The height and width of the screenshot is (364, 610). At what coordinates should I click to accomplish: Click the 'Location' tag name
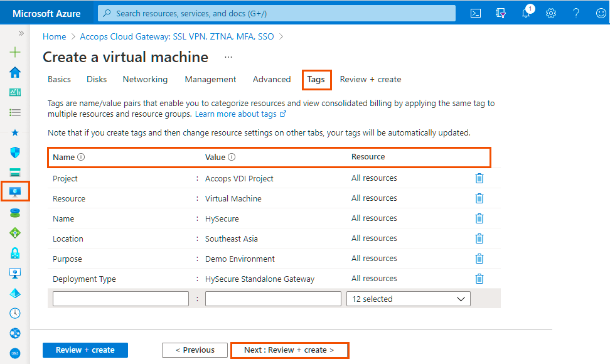[68, 238]
